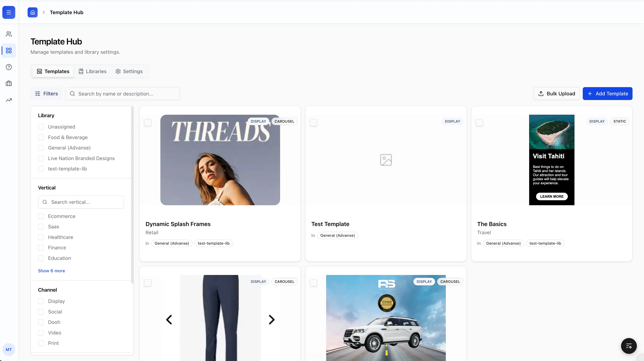Screen dimensions: 644x361
Task: Check the Social channel filter
Action: pos(41,312)
